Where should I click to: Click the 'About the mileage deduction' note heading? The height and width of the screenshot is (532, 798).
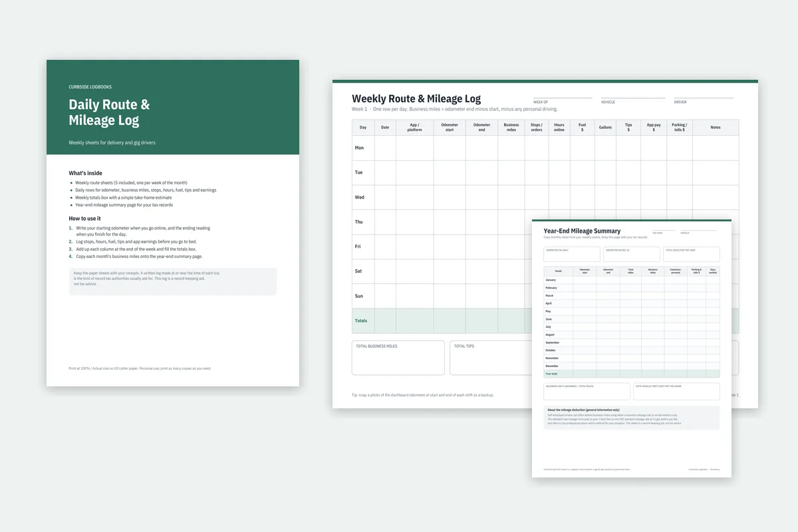pos(584,410)
